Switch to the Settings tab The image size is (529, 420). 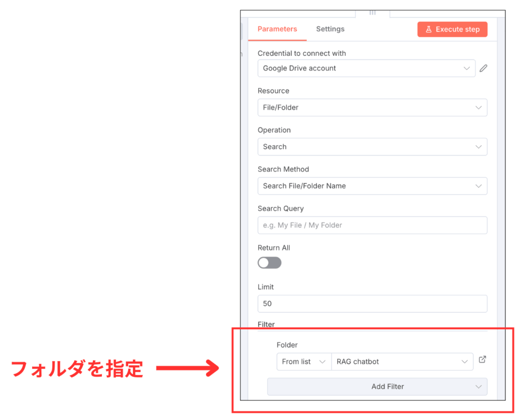click(x=330, y=29)
